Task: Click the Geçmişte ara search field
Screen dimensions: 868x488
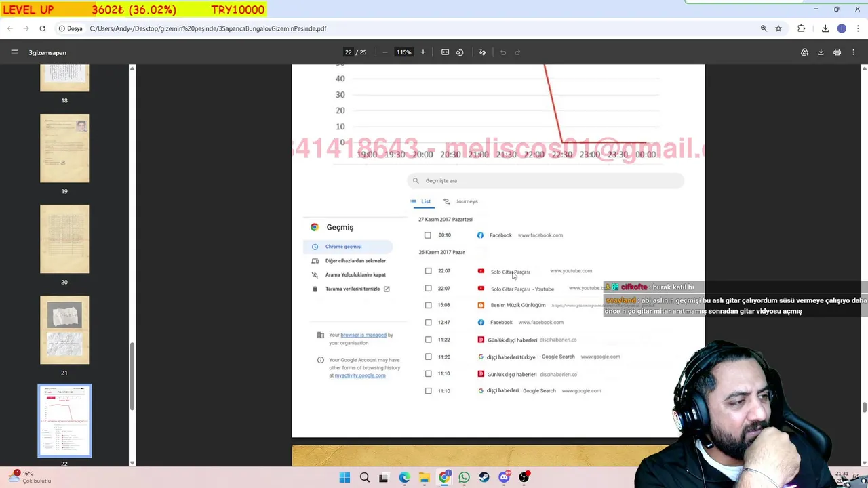Action: [546, 181]
